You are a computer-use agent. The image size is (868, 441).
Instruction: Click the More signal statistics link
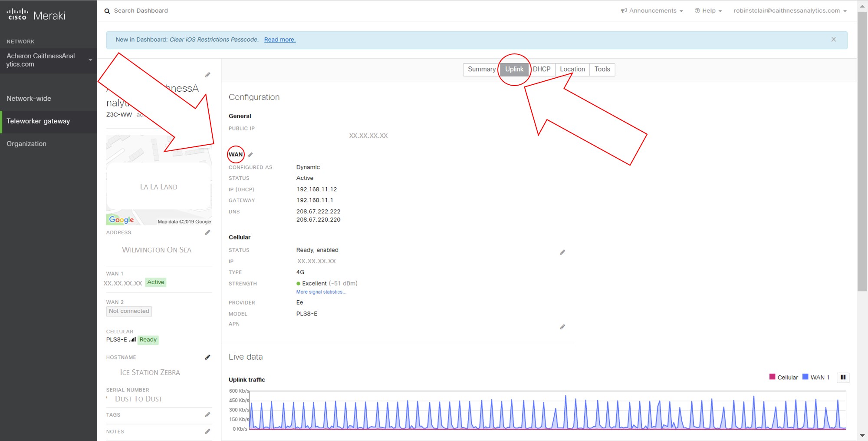click(x=321, y=292)
